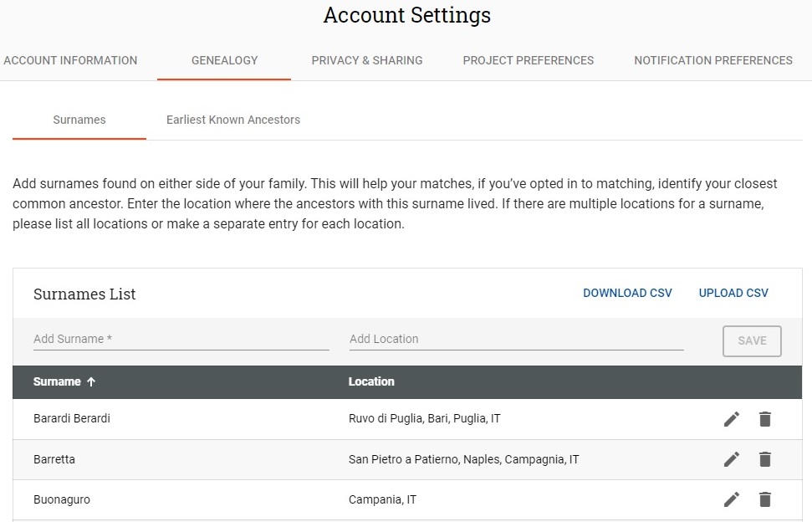Delete the Barretta surname row
This screenshot has width=812, height=527.
[x=765, y=459]
